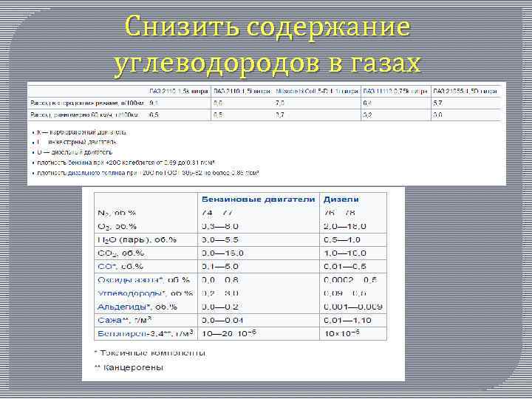
Task: Select the gasoline O2 value 0,3—8,0
Action: tap(220, 227)
